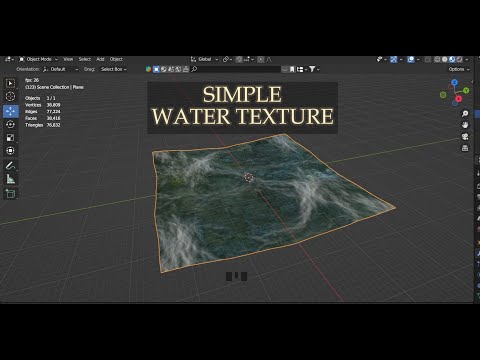
Task: Expand the Options dropdown
Action: pyautogui.click(x=459, y=69)
